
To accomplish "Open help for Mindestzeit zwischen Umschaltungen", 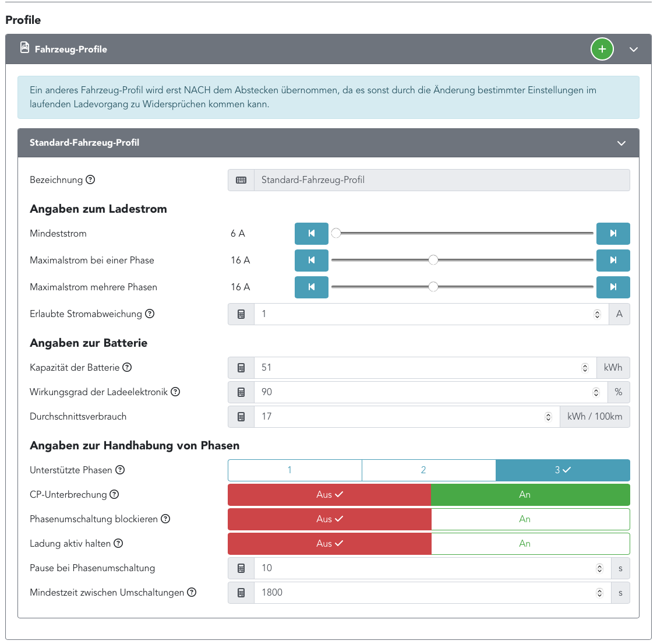I will point(192,592).
